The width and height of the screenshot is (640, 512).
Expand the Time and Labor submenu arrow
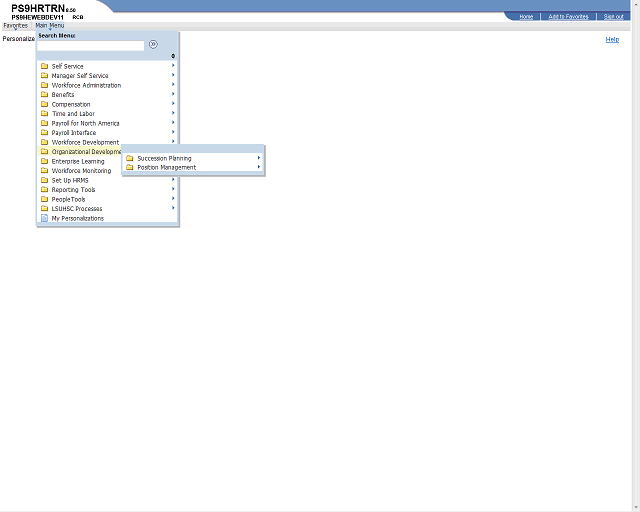(173, 113)
